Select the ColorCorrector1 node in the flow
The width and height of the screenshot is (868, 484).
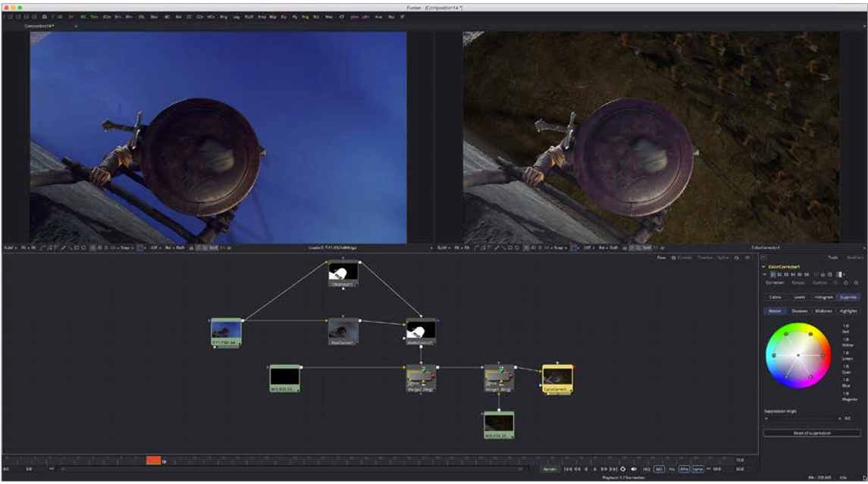(x=556, y=377)
